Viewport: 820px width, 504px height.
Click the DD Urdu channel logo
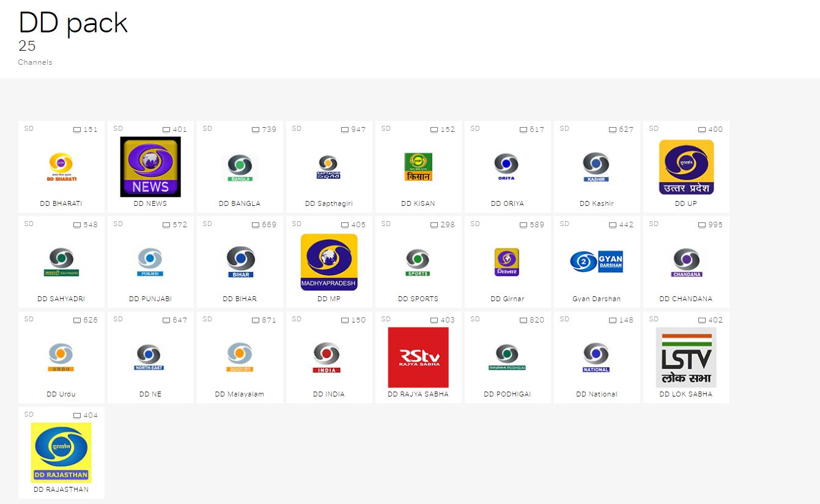[61, 357]
